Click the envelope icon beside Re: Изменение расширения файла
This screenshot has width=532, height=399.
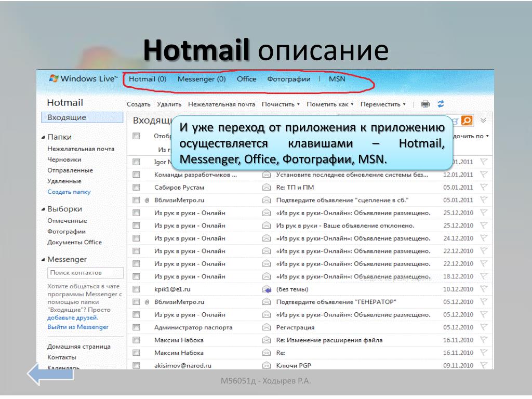267,340
